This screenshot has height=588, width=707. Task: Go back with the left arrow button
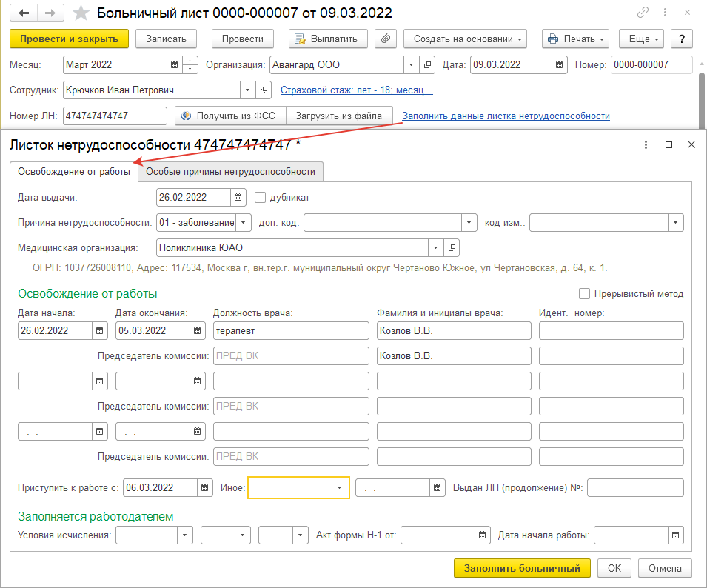click(24, 13)
